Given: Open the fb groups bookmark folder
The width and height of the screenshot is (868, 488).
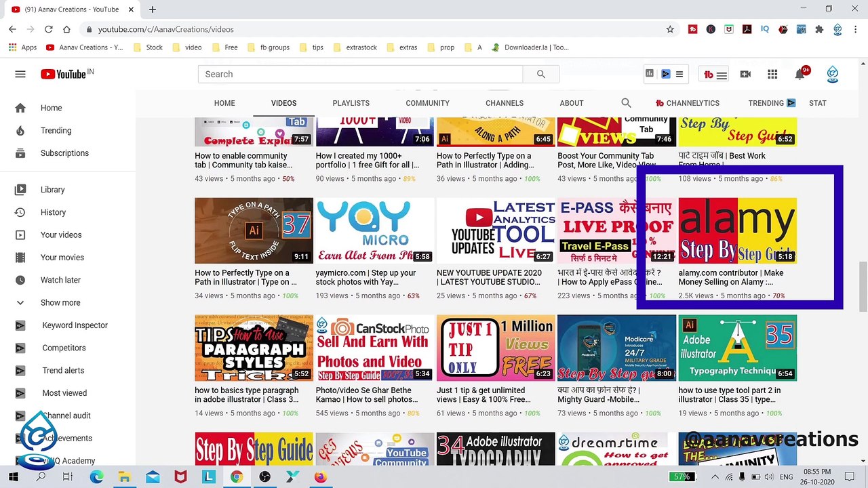Looking at the screenshot, I should click(x=268, y=47).
